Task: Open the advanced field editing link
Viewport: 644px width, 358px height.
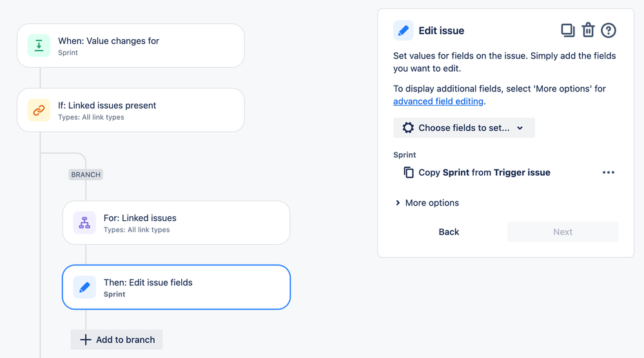Action: point(438,101)
